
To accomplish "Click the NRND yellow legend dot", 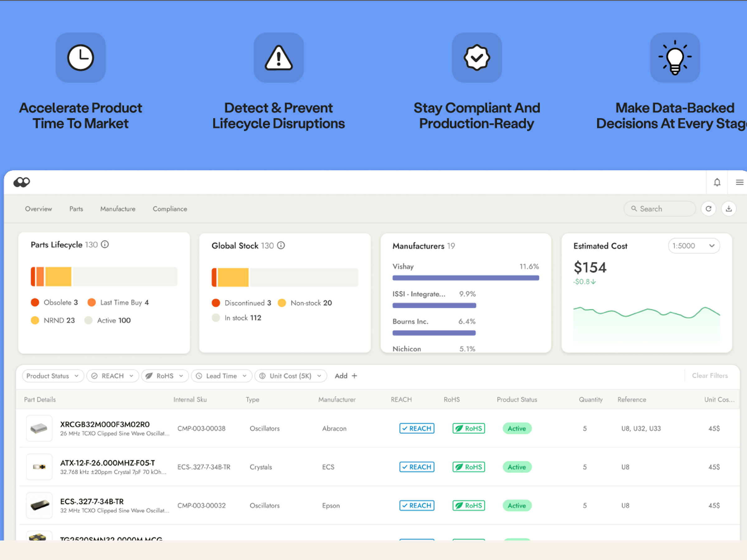I will pos(35,320).
